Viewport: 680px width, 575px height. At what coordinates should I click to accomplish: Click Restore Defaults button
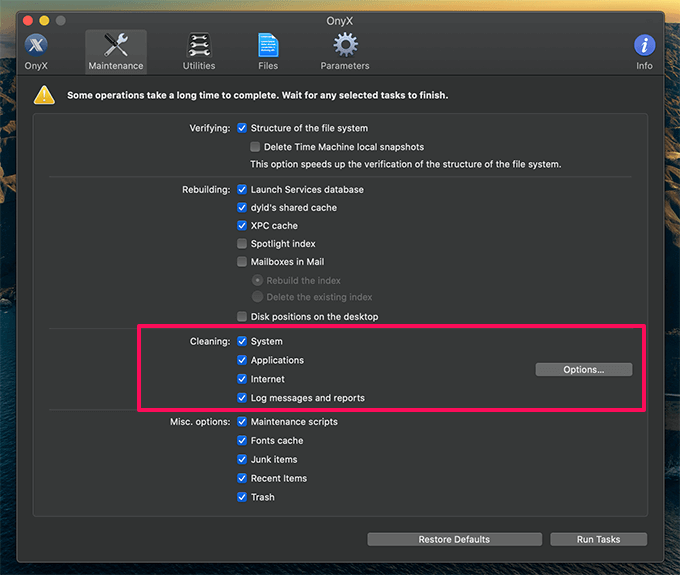click(x=454, y=539)
